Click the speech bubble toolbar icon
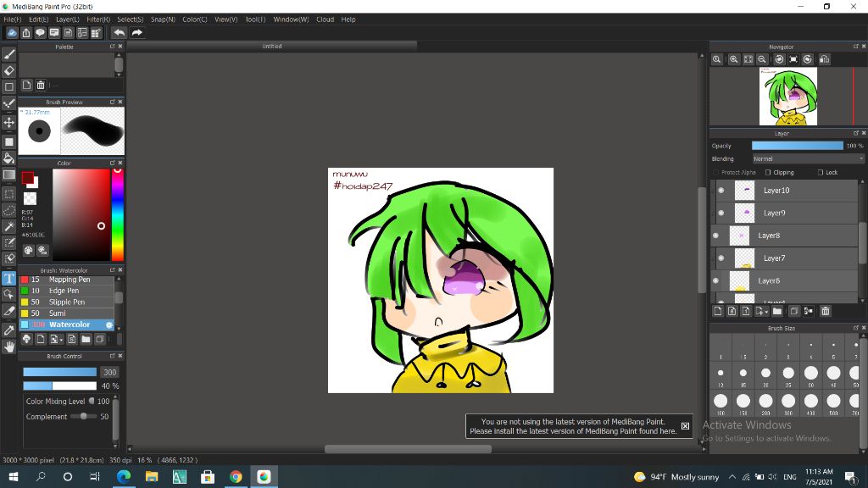 point(40,33)
